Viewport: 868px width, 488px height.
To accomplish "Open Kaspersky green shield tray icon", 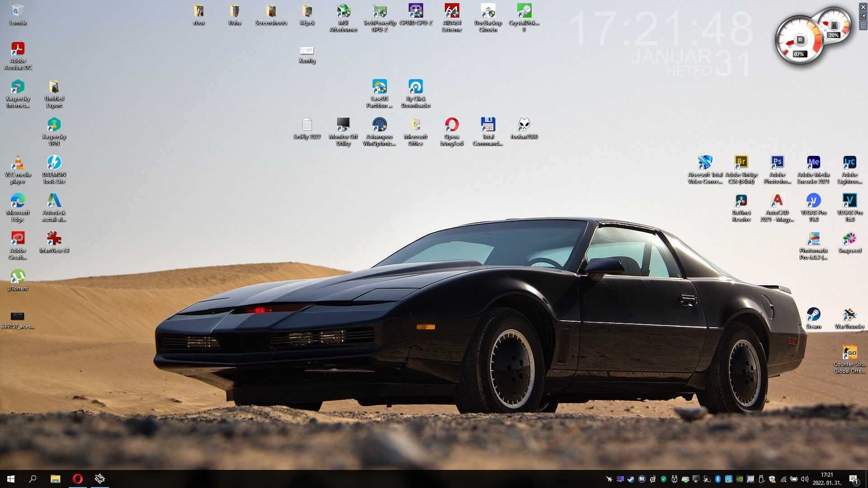I will 664,479.
